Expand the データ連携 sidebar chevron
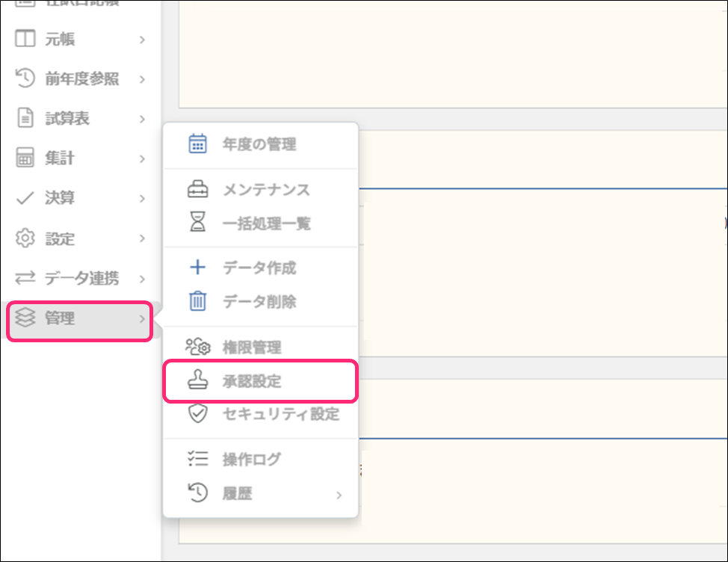This screenshot has width=728, height=562. tap(142, 279)
